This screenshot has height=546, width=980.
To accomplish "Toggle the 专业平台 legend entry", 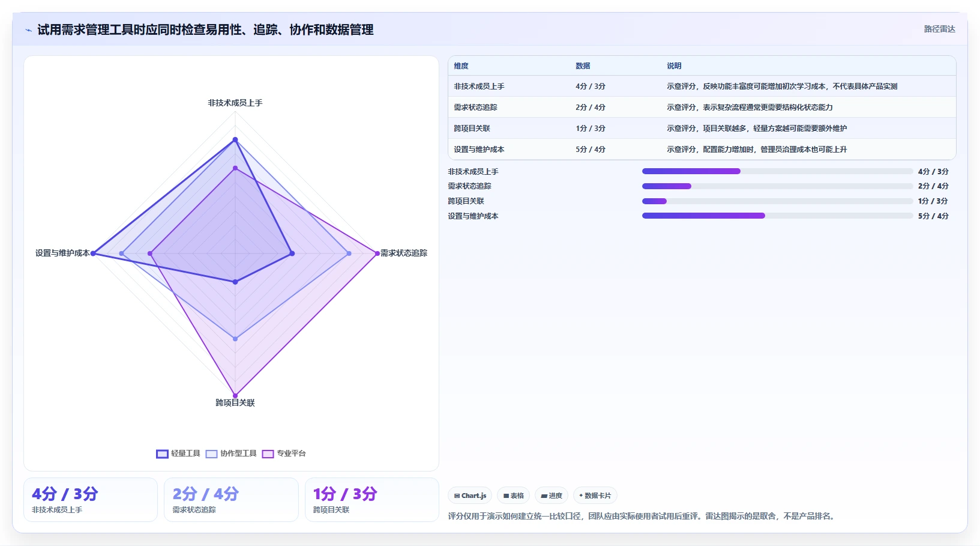I will tap(284, 453).
